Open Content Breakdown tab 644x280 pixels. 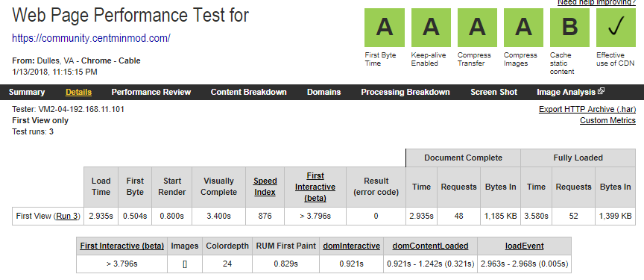pos(248,92)
